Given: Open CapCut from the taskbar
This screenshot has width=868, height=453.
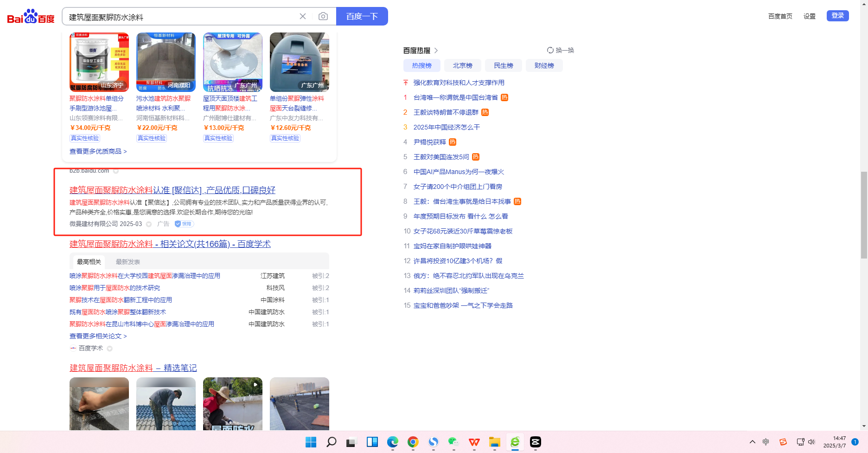Looking at the screenshot, I should click(x=535, y=442).
